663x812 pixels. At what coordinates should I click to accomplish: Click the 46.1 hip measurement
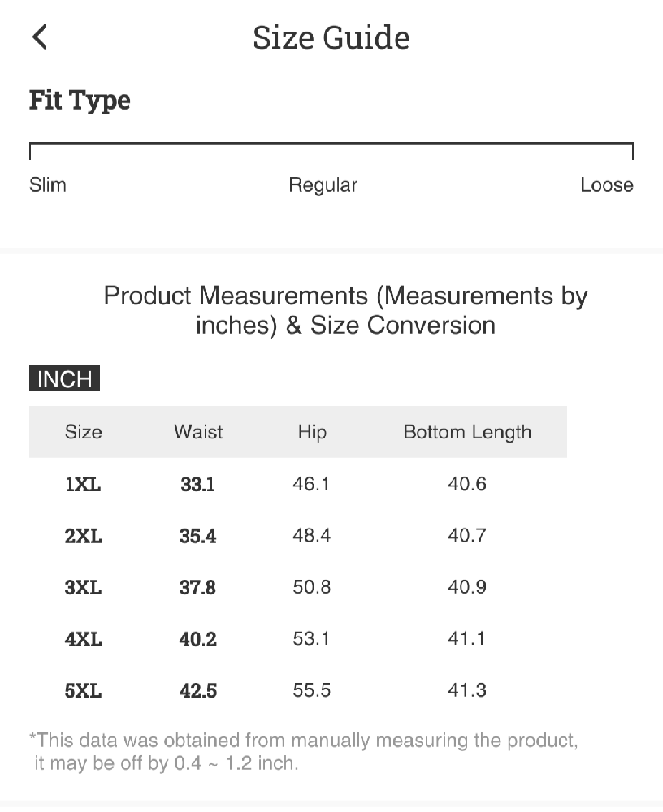(312, 485)
